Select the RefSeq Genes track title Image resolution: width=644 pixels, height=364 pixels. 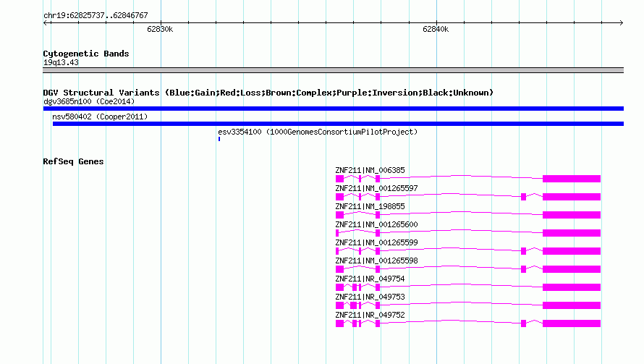73,161
